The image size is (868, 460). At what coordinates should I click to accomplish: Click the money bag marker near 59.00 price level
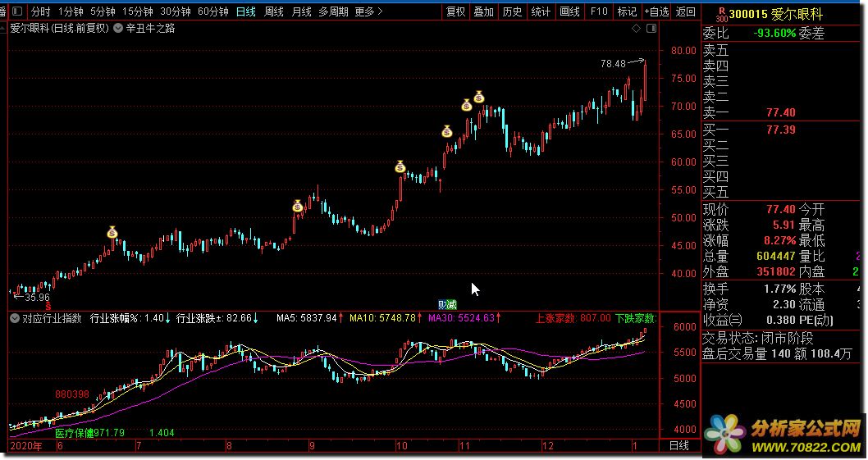pos(400,166)
